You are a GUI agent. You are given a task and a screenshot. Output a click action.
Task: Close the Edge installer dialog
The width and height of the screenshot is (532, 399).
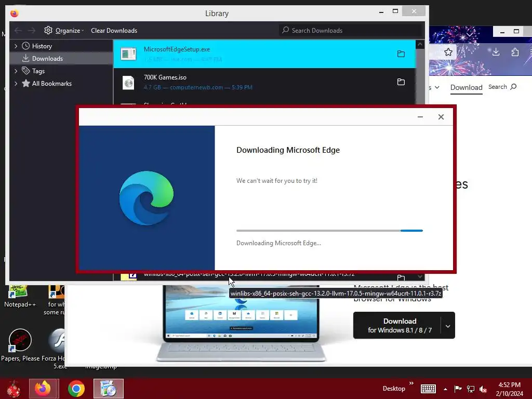(441, 117)
